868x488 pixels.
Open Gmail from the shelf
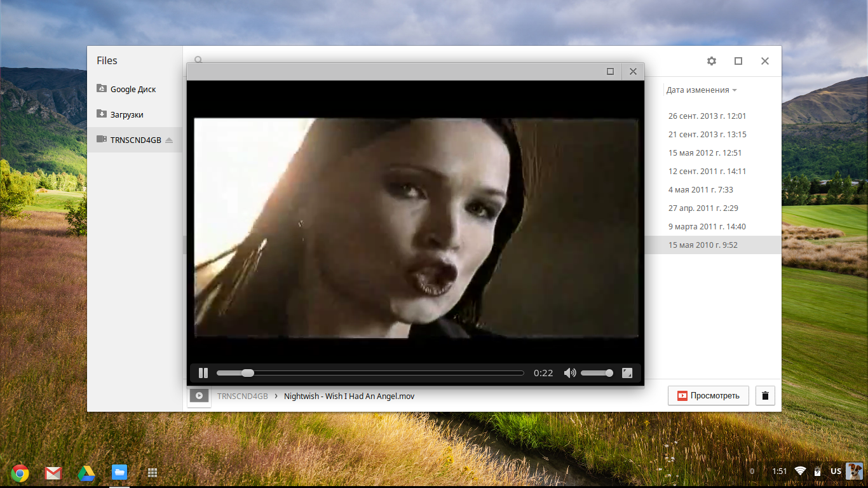[x=53, y=473]
